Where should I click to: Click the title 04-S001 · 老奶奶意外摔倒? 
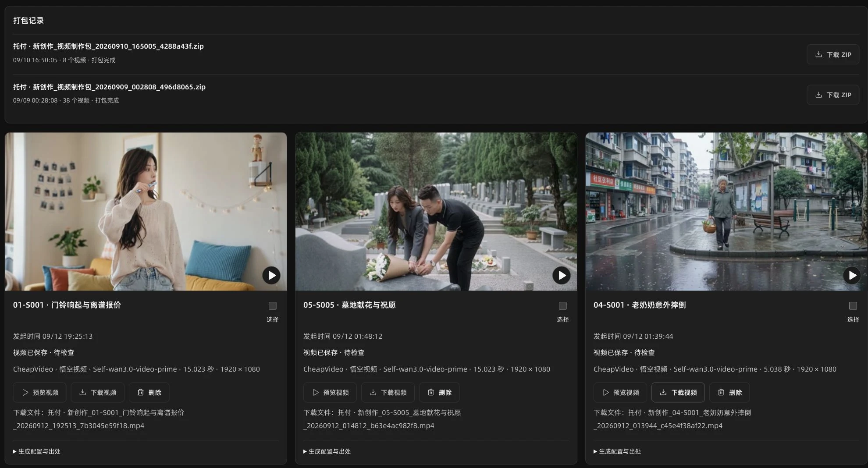tap(640, 305)
